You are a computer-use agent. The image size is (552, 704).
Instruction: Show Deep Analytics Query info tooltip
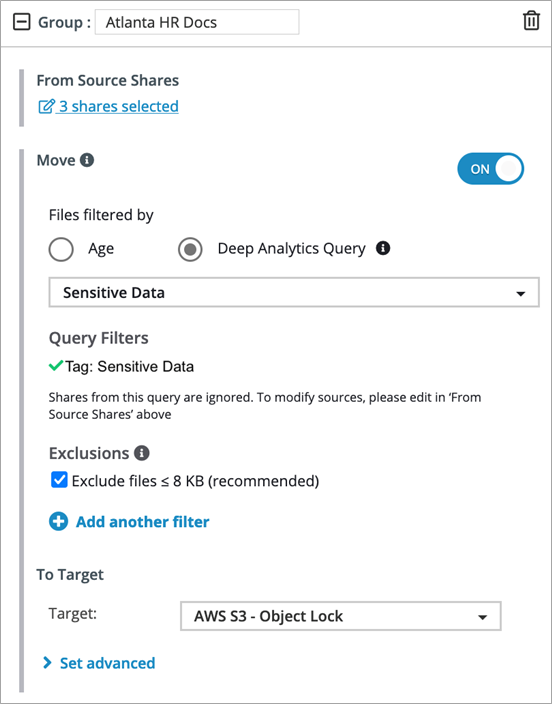point(383,248)
